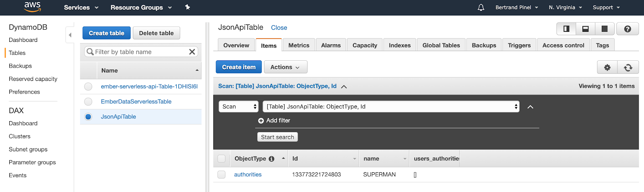
Task: Switch to the Backups tab
Action: click(484, 45)
